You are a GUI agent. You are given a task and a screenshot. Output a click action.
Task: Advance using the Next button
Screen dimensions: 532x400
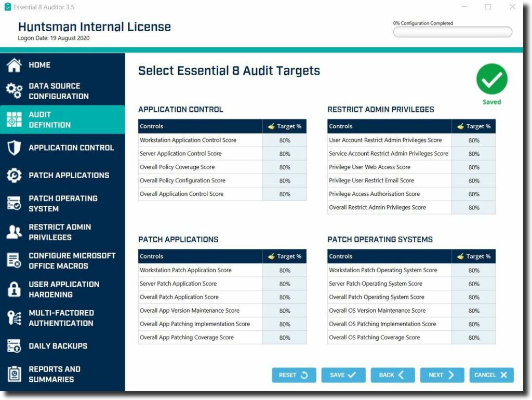coord(442,375)
